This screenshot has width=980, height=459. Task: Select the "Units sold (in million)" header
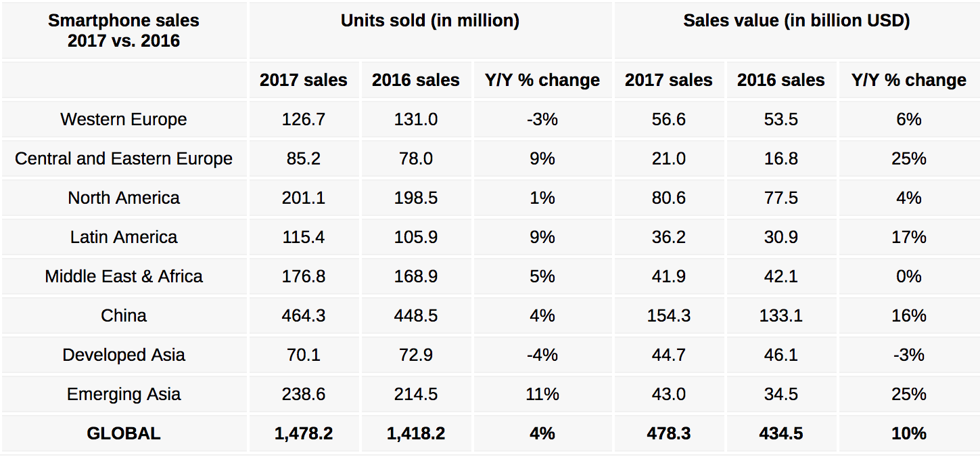[x=430, y=21]
